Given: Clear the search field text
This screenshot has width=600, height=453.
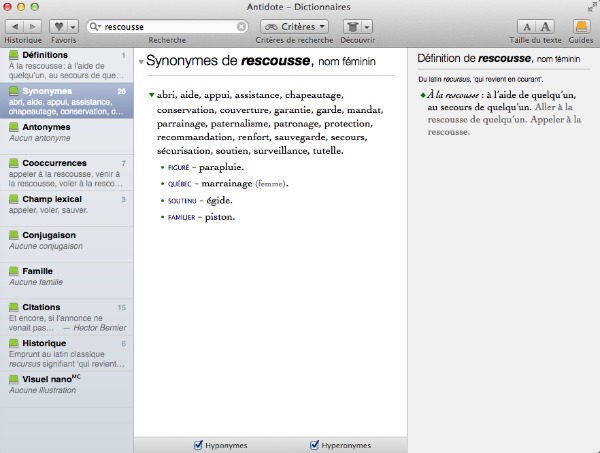Looking at the screenshot, I should pos(241,27).
